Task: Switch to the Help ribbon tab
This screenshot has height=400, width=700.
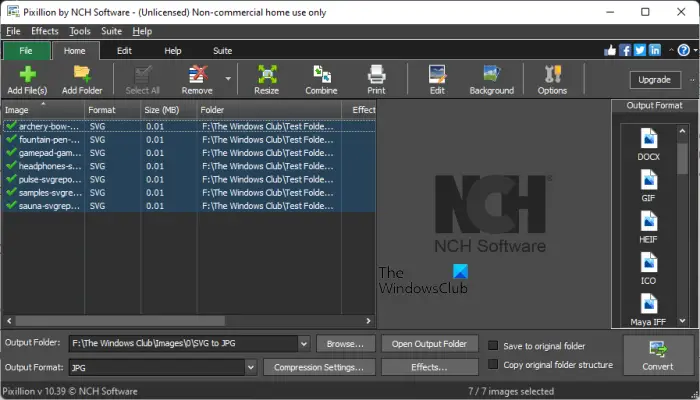Action: point(173,51)
